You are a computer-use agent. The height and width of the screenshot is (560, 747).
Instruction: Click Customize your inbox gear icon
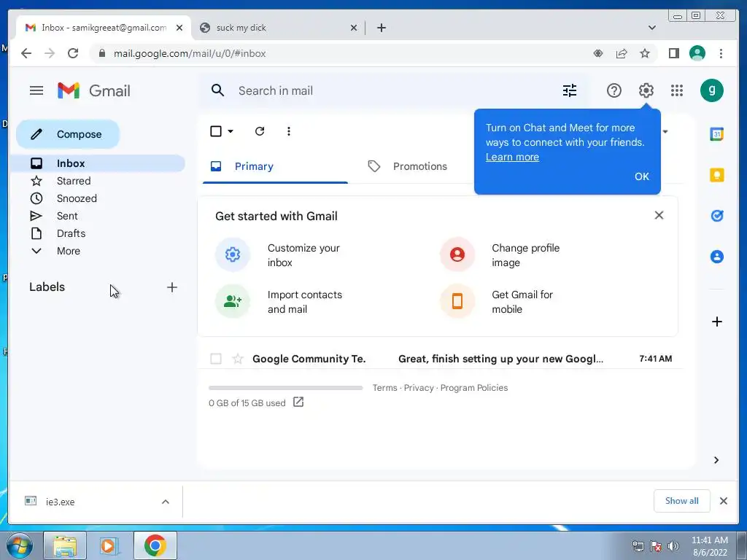pos(233,254)
